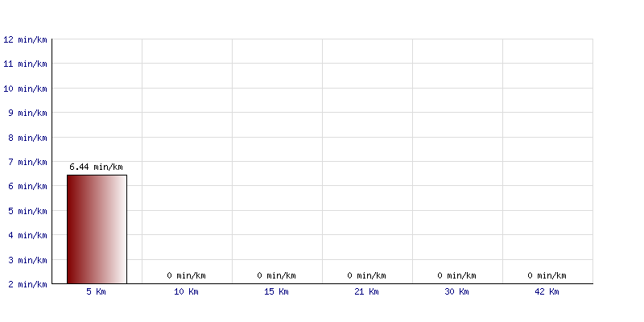Screen dimensions: 644x322
Task: Click the 0 min/km label above 10 Km
Action: click(x=186, y=275)
